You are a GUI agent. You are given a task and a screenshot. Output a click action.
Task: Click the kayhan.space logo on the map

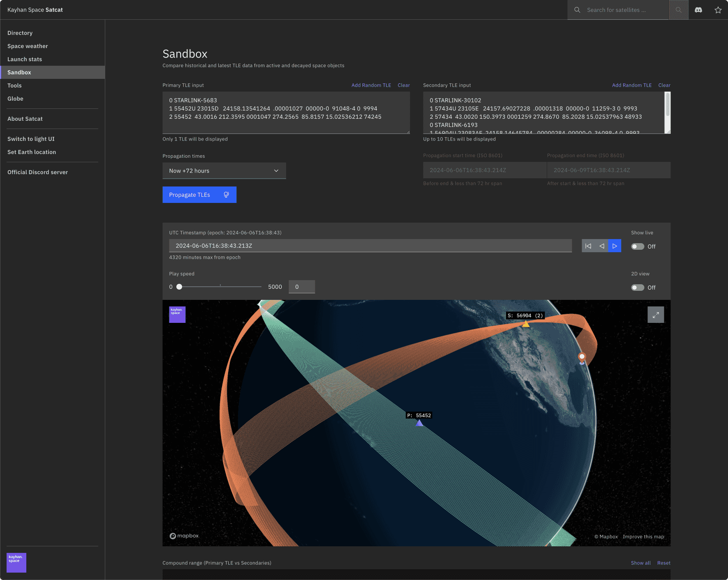(x=177, y=314)
